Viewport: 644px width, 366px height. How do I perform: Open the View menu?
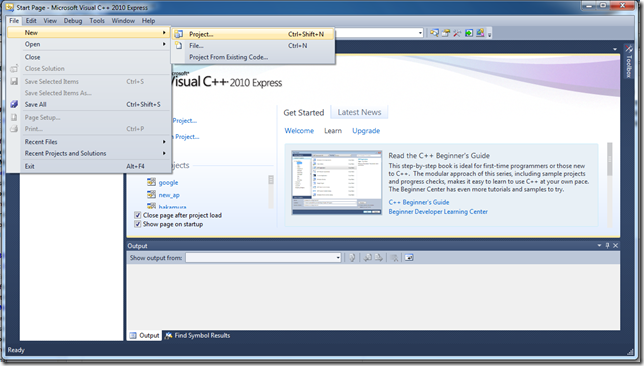(x=50, y=21)
